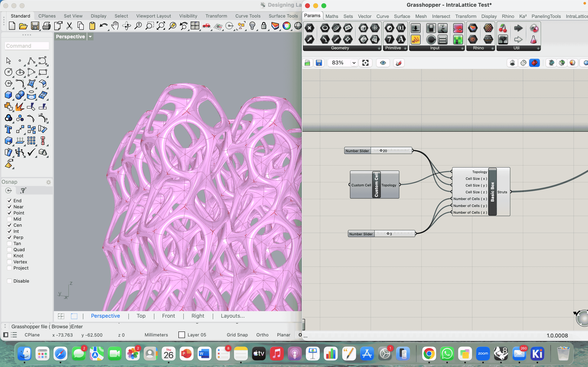The width and height of the screenshot is (588, 367).
Task: Select the Text tool in left toolbar
Action: click(x=8, y=129)
